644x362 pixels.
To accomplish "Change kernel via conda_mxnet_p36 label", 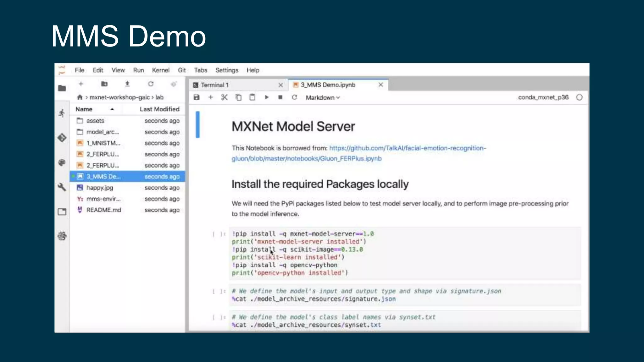I will tap(543, 97).
